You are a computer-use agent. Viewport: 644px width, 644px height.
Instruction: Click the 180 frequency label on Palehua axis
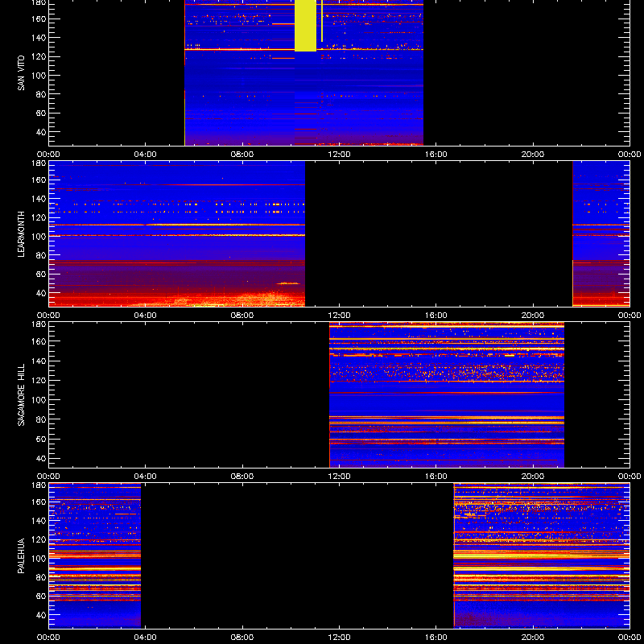[x=39, y=485]
